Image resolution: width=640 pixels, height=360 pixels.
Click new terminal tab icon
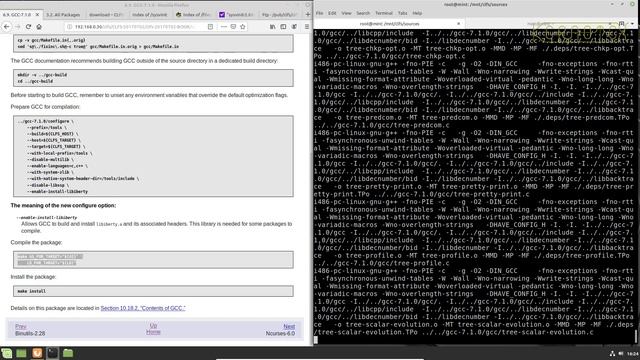tap(622, 24)
